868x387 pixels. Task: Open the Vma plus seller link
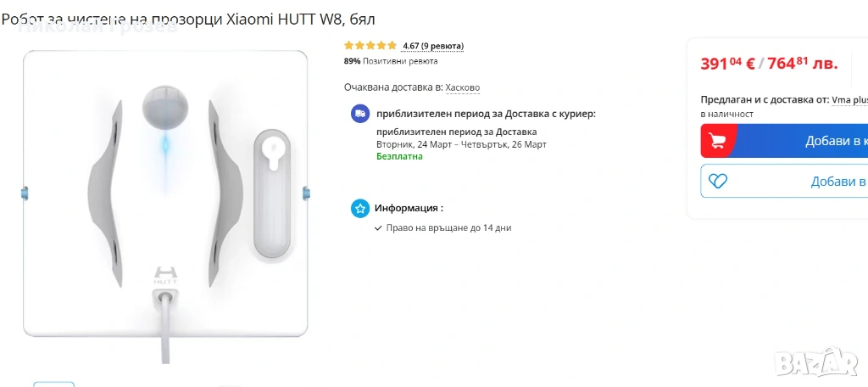[x=849, y=100]
